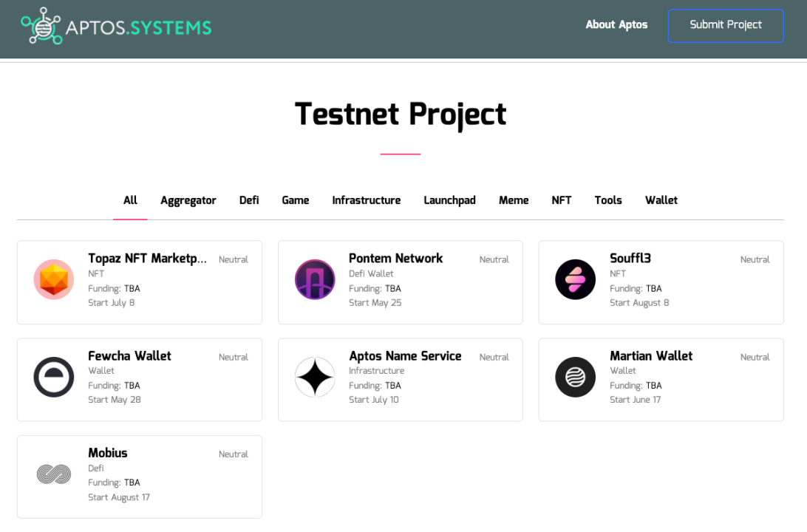Click the Neutral label on Martian Wallet card
Viewport: 807px width, 532px height.
(755, 357)
